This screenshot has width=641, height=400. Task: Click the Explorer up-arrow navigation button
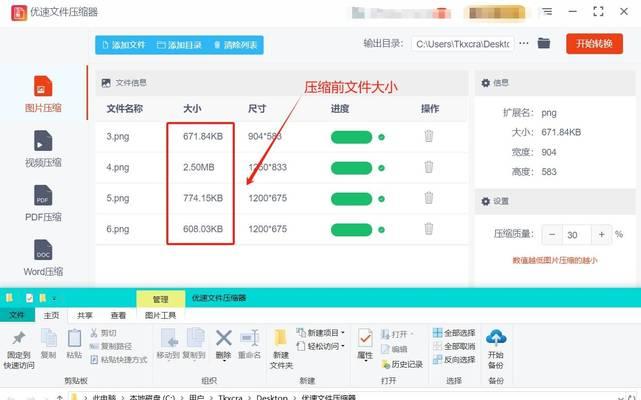[60, 398]
